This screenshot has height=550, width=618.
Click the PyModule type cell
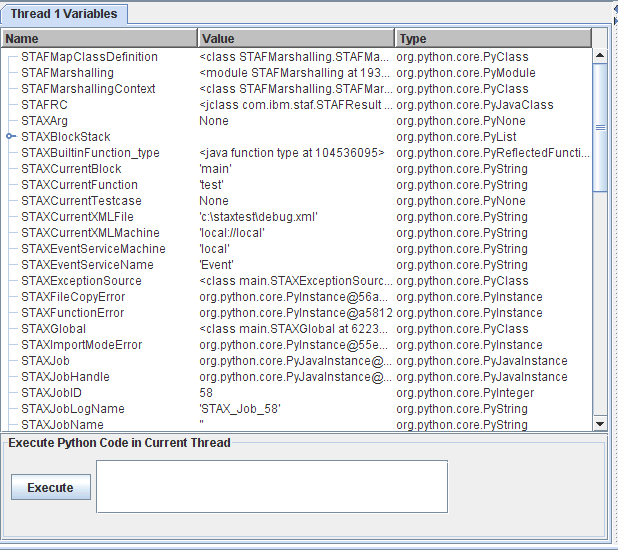(466, 73)
